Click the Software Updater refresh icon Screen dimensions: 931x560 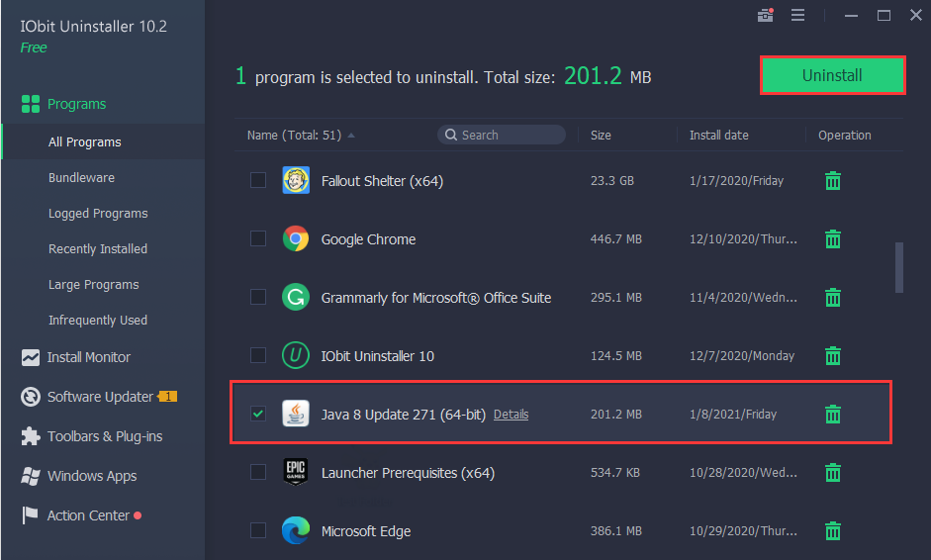(x=31, y=397)
